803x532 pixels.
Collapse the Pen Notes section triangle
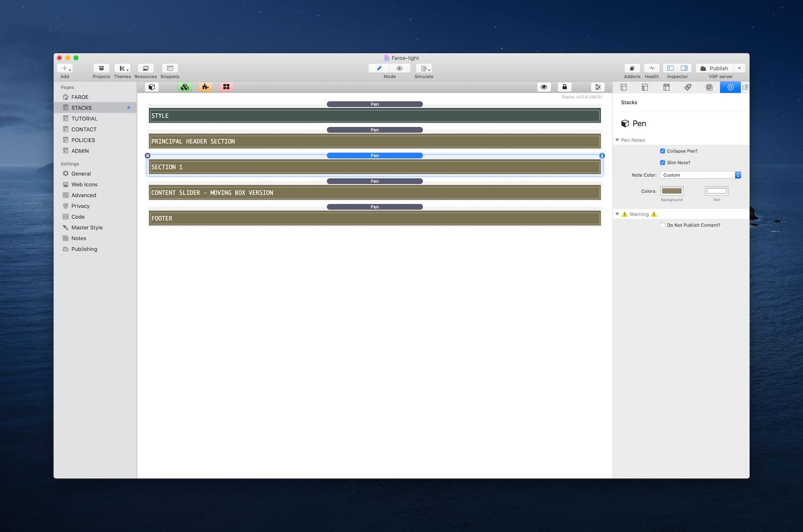617,140
